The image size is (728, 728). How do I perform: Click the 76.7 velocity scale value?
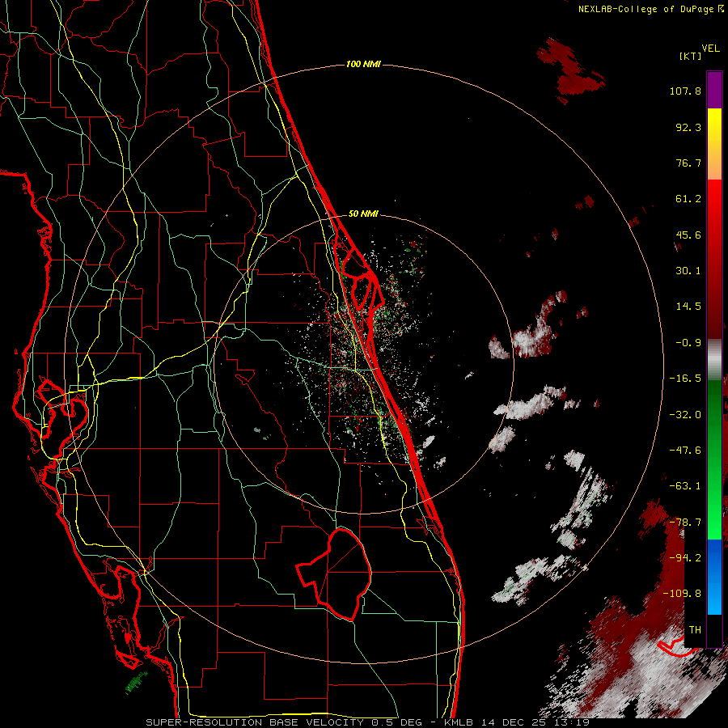(x=688, y=163)
